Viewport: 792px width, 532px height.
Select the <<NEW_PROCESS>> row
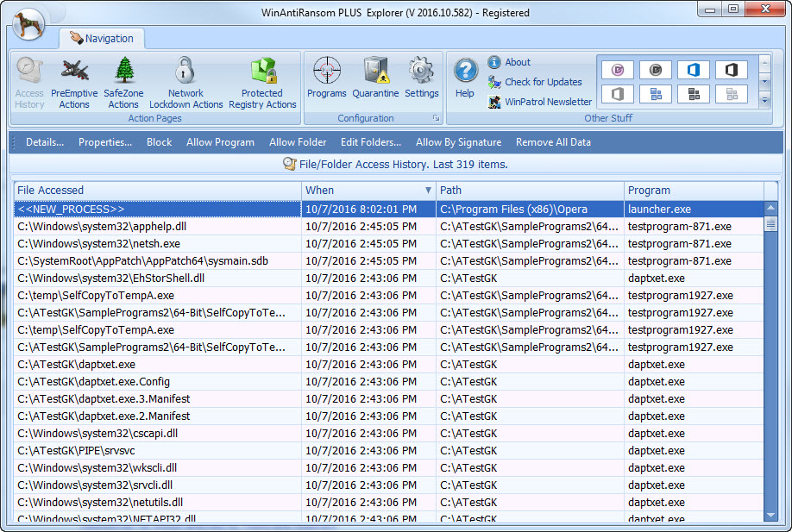point(388,209)
